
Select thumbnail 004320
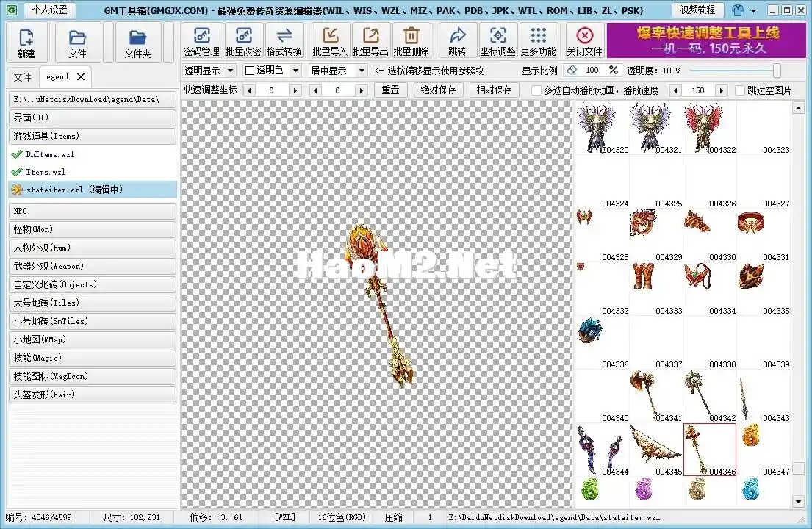coord(603,129)
